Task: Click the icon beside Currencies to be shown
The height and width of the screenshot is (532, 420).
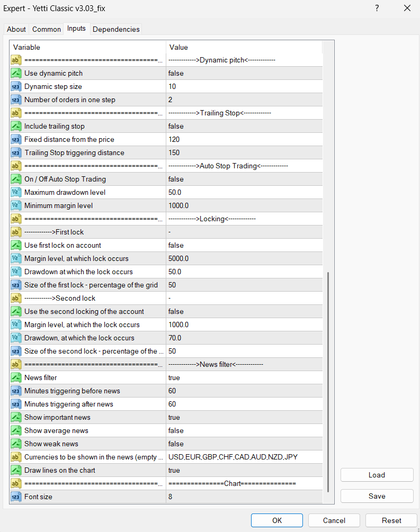Action: [16, 457]
